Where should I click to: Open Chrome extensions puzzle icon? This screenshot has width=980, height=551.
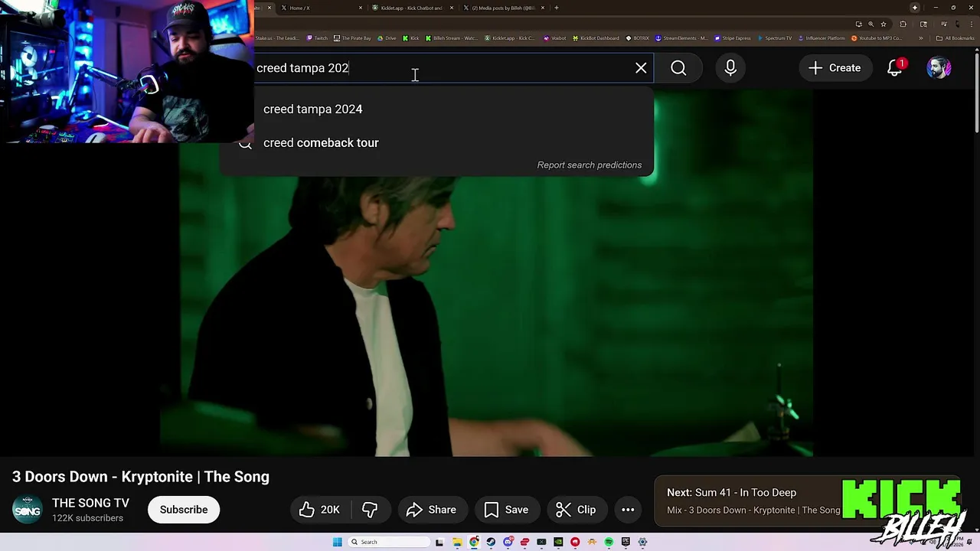tap(903, 24)
